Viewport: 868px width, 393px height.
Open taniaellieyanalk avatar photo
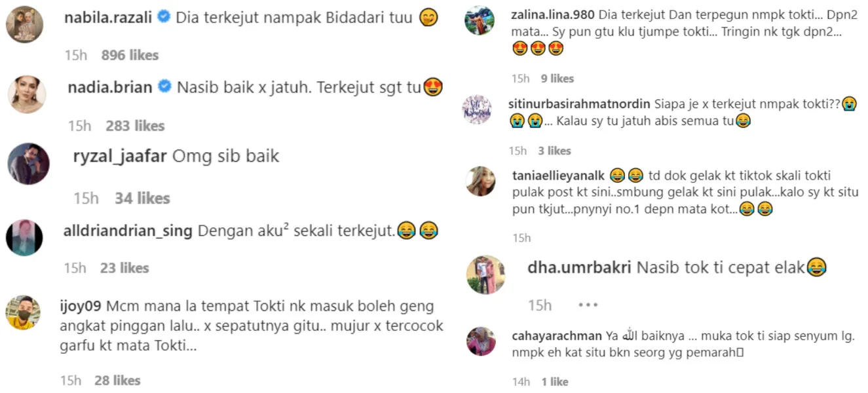coord(481,181)
